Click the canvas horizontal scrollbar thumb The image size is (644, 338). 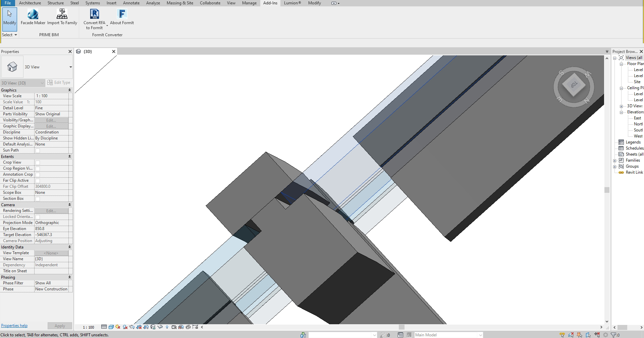[401, 327]
